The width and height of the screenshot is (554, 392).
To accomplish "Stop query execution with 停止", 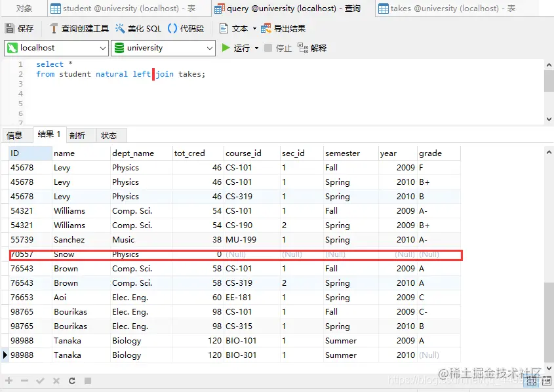I will pos(278,48).
